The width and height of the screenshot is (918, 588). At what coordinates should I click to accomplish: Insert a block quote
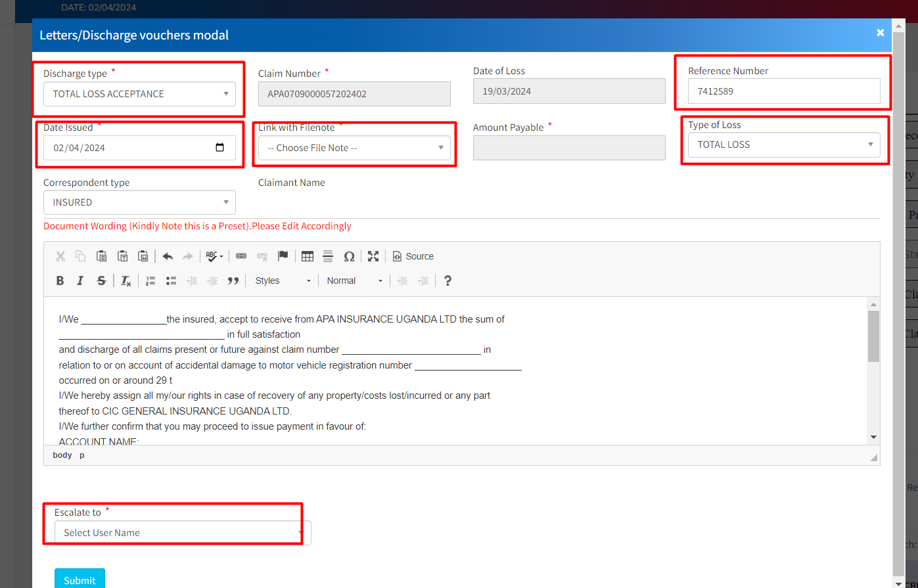point(233,281)
